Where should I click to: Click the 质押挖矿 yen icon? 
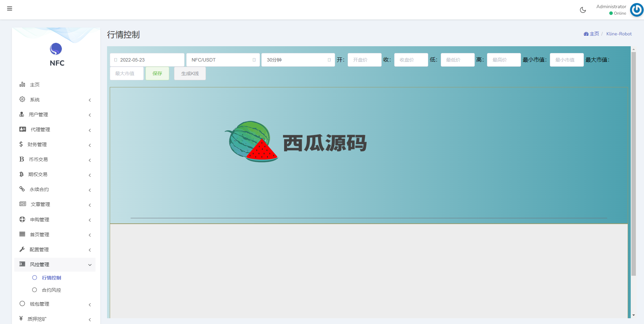pyautogui.click(x=21, y=319)
